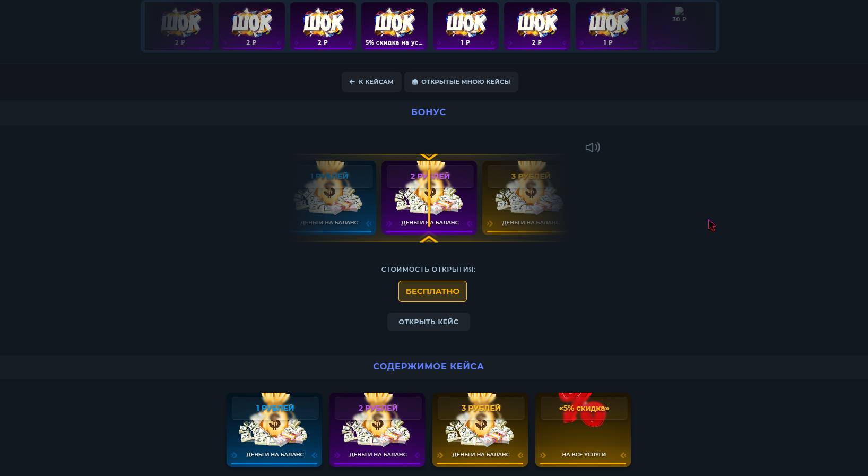Go back to cases list
The image size is (868, 476).
coord(371,82)
